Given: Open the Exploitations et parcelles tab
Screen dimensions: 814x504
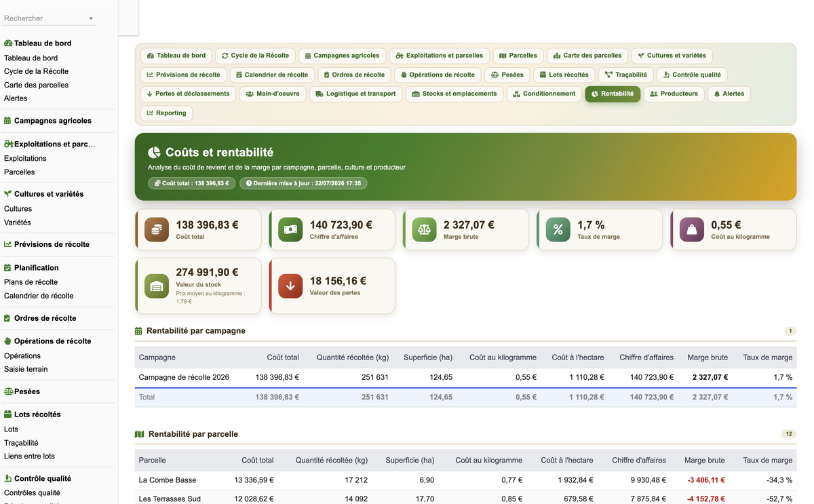Looking at the screenshot, I should tap(440, 56).
